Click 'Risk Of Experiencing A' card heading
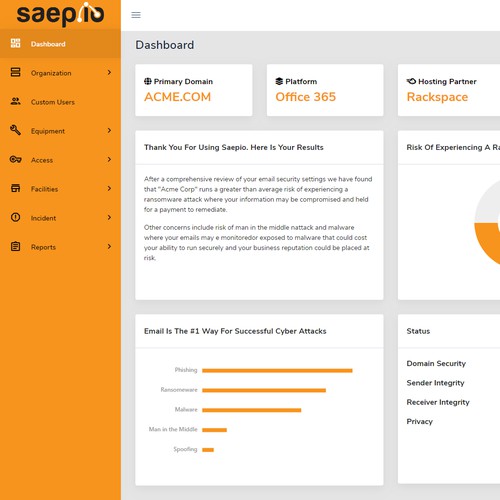Screen dimensions: 500x500 coord(453,147)
